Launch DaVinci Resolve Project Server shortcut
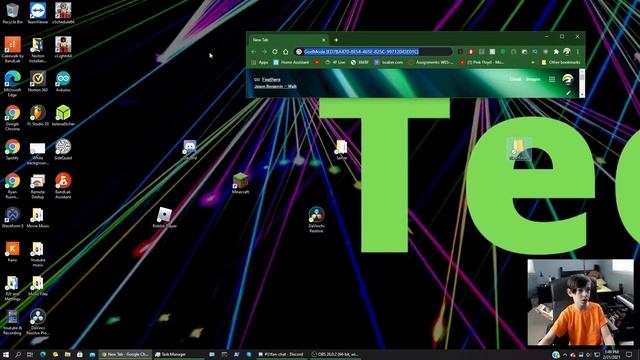 point(38,322)
